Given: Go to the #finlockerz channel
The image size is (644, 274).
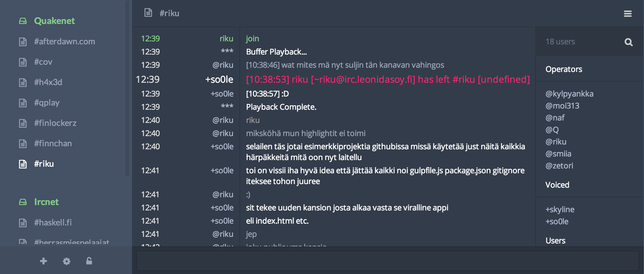Looking at the screenshot, I should 55,123.
